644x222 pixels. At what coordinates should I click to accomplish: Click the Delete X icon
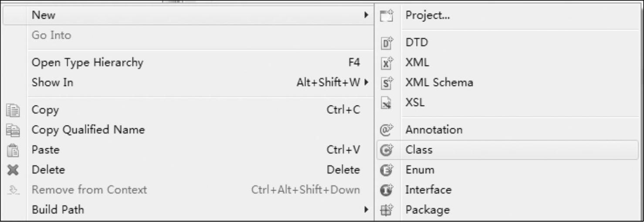[x=14, y=170]
